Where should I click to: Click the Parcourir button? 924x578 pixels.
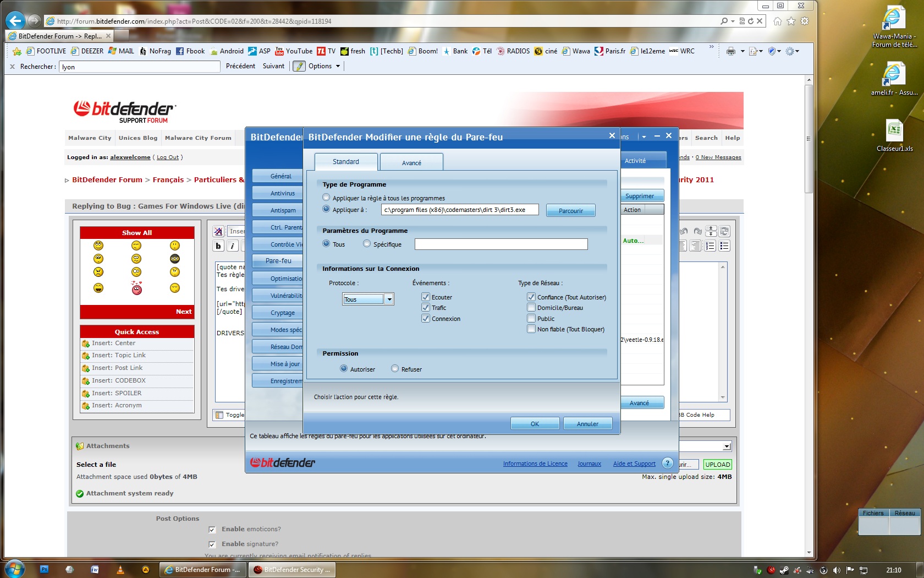coord(571,211)
